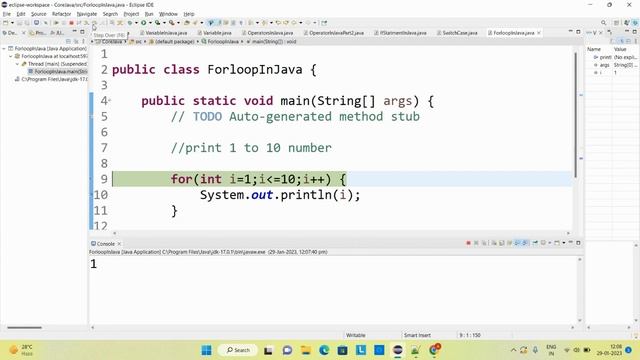This screenshot has height=360, width=640.
Task: Expand the printl variable row
Action: click(x=596, y=57)
